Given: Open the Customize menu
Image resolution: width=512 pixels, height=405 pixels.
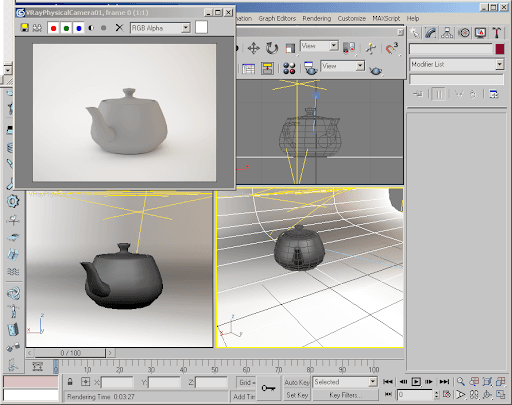Looking at the screenshot, I should (352, 18).
